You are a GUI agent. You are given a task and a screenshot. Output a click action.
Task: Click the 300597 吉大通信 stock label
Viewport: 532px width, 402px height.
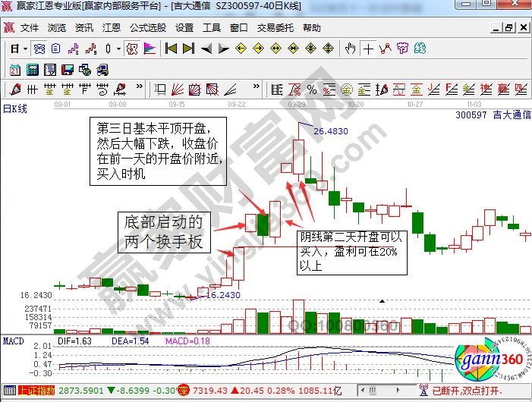tap(493, 115)
